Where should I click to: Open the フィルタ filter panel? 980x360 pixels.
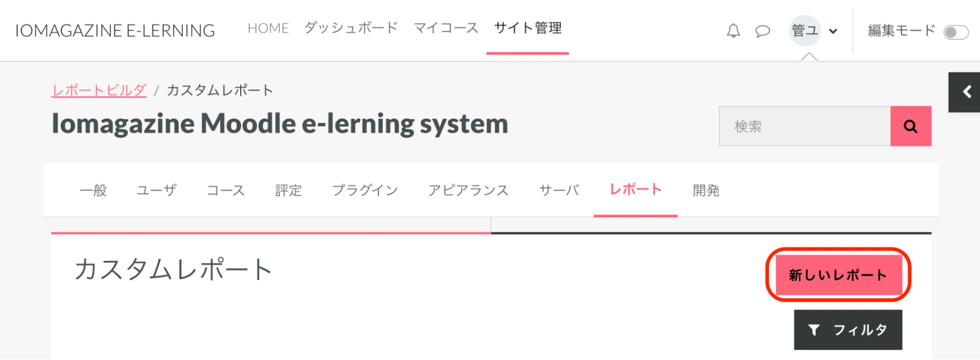(x=848, y=330)
